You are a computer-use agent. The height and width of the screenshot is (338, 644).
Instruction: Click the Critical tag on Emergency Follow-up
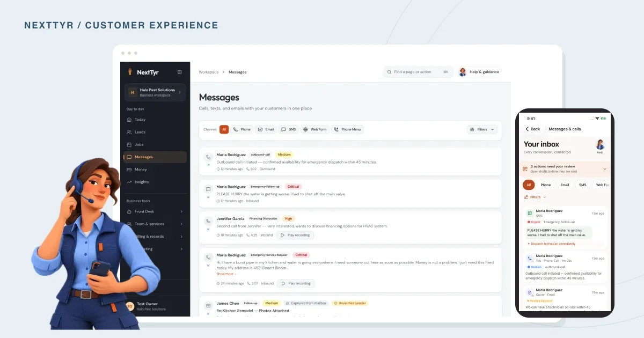pos(293,187)
